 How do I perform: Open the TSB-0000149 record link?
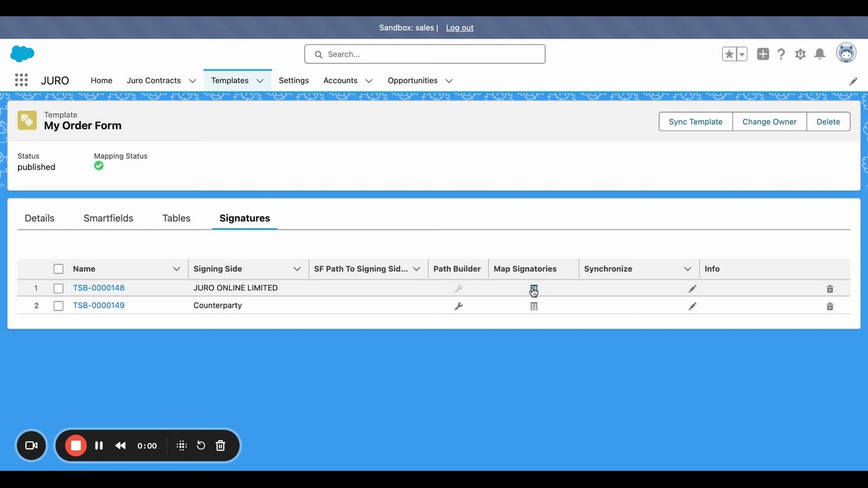pyautogui.click(x=99, y=306)
